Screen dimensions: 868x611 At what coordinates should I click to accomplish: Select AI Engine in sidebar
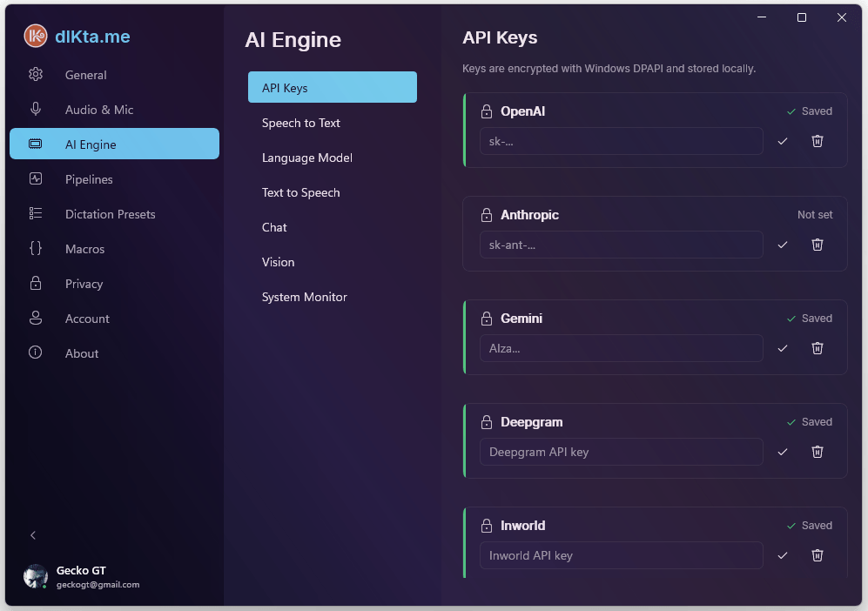point(115,144)
